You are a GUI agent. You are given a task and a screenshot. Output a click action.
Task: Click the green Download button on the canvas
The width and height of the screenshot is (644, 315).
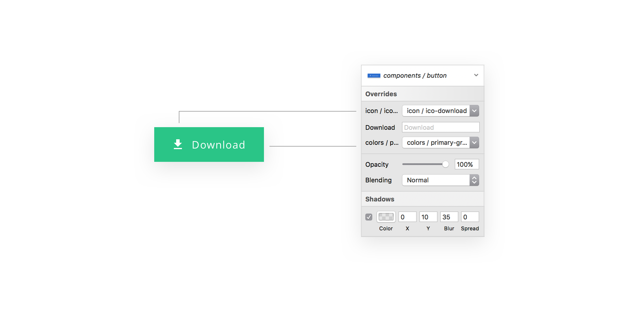pos(209,144)
